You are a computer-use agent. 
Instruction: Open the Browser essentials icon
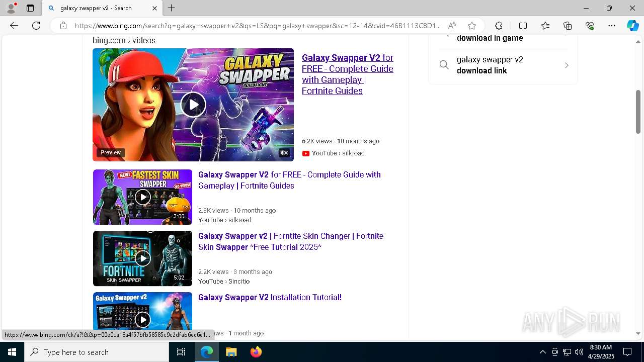pos(590,26)
